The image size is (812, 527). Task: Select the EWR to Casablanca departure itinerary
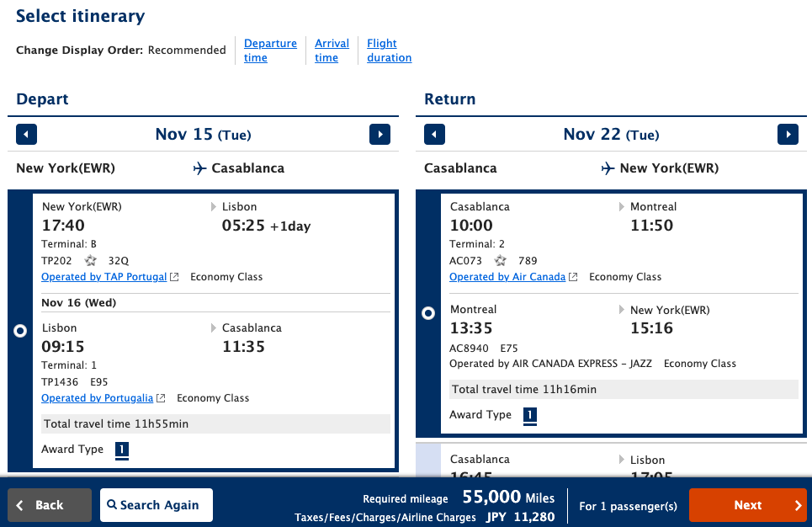coord(21,332)
